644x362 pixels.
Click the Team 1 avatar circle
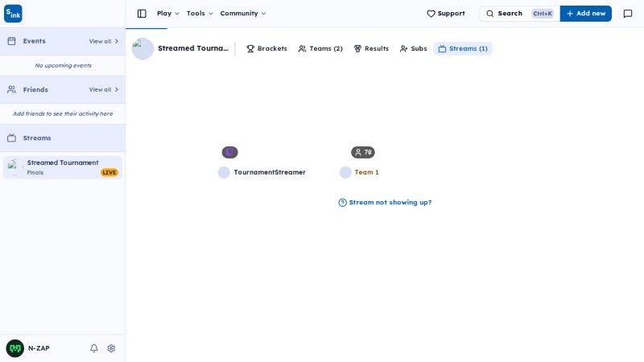point(345,172)
